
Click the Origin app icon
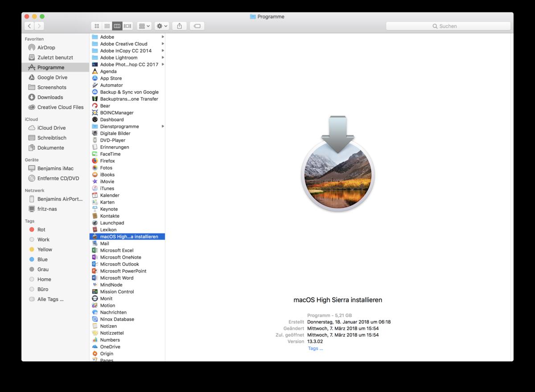click(x=95, y=354)
